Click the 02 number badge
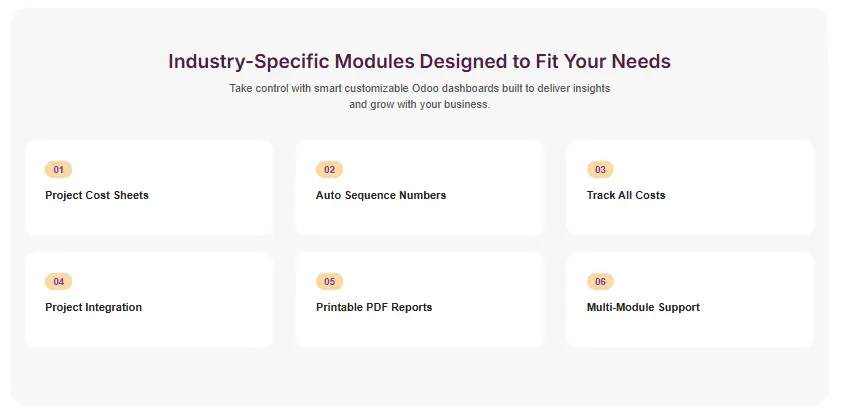The width and height of the screenshot is (845, 417). (329, 170)
